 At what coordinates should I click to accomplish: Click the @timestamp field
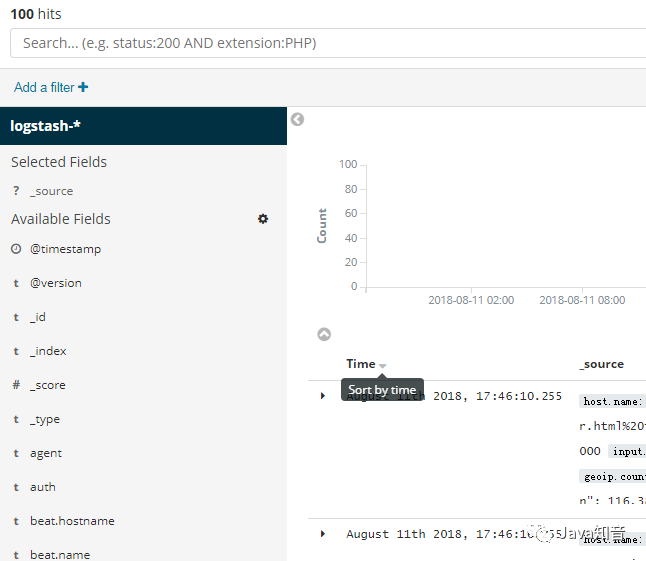66,249
